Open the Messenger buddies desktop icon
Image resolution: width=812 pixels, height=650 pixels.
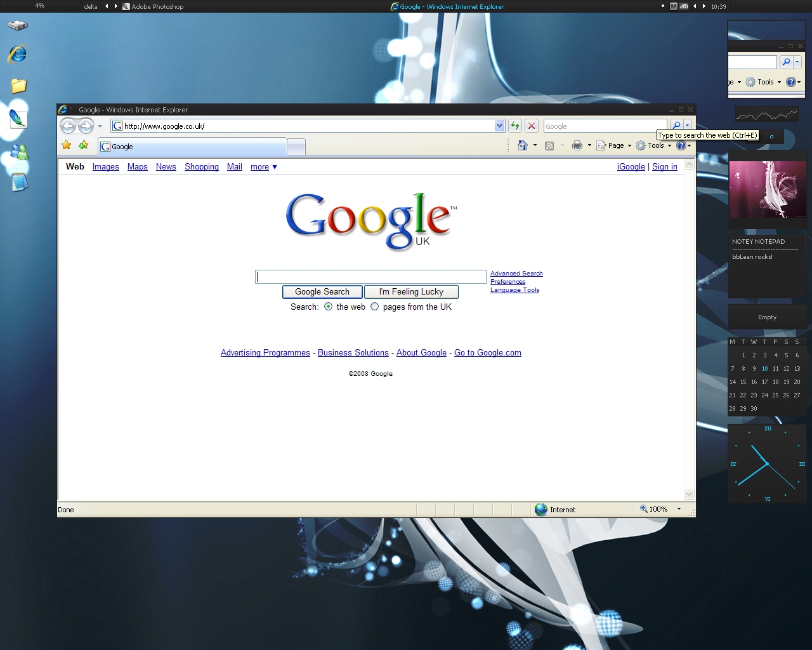coord(19,152)
